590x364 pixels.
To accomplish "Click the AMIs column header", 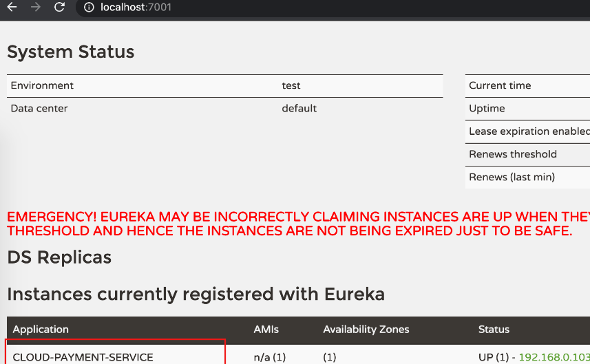I will tap(266, 330).
